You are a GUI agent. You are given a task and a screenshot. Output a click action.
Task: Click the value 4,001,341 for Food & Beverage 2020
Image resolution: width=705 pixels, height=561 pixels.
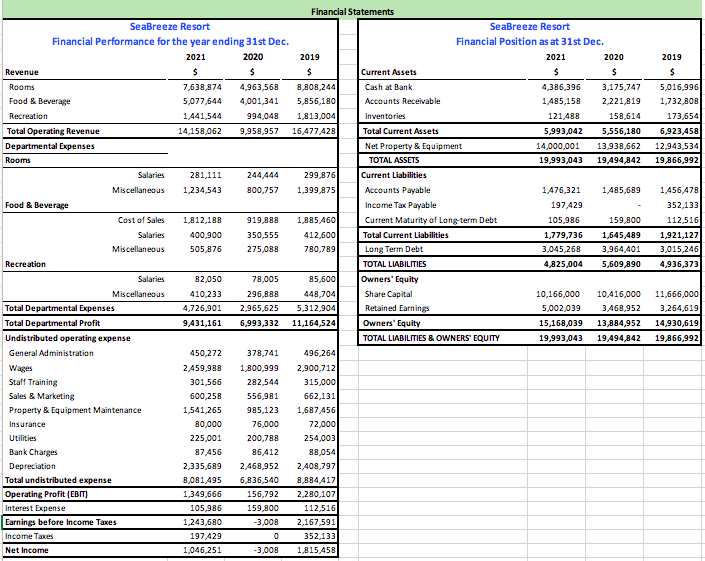[259, 101]
